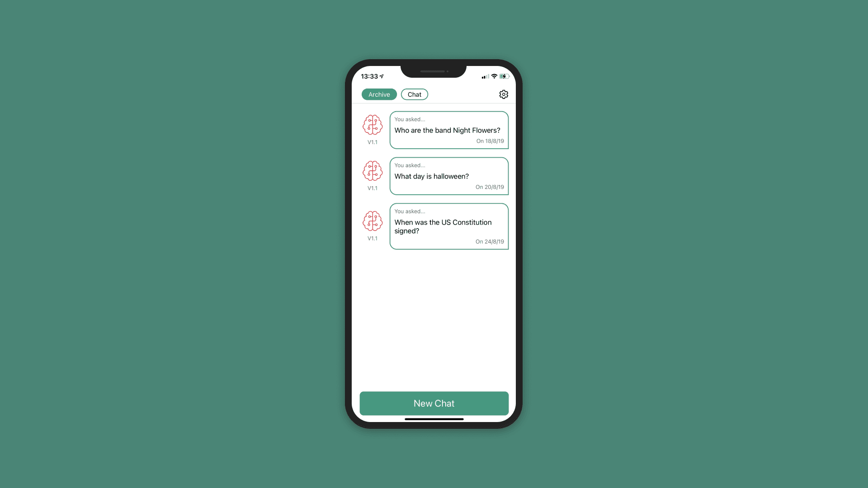868x488 pixels.
Task: Click V1.1 label under first brain icon
Action: (x=373, y=142)
